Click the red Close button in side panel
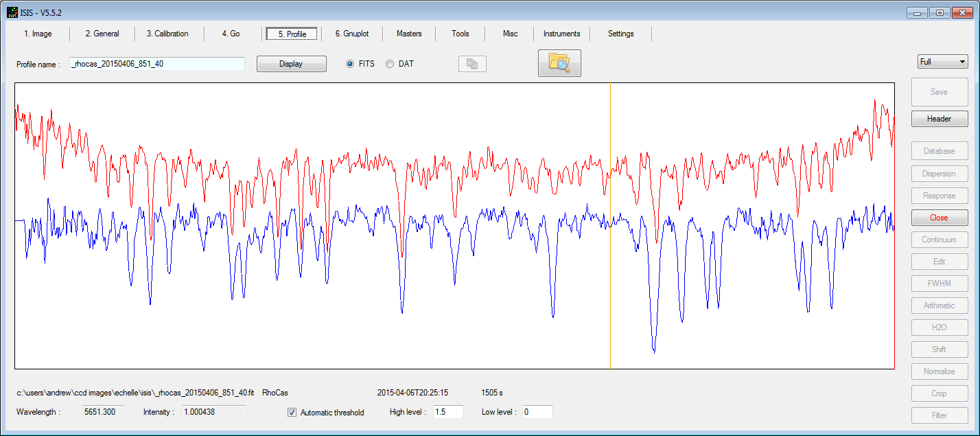Screen dimensions: 980x436 (x=939, y=218)
